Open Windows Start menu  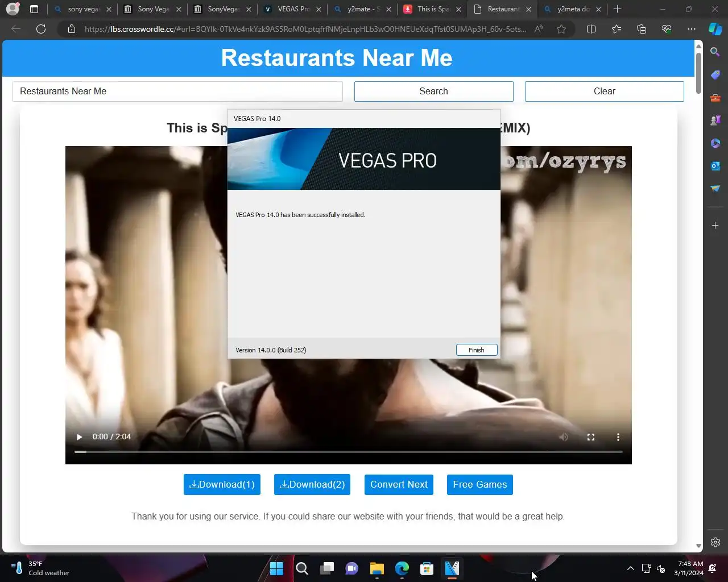click(x=277, y=568)
